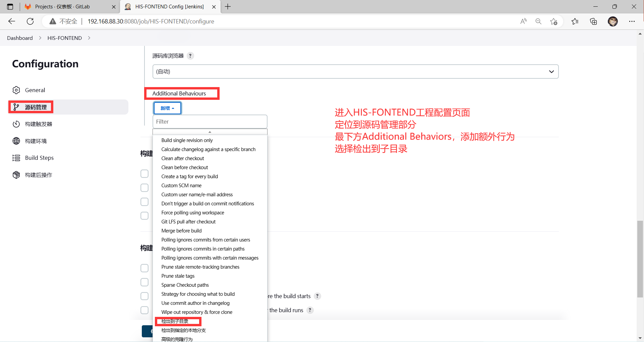644x342 pixels.
Task: Select 'Prune stale remote-tracking branches'
Action: coord(200,267)
